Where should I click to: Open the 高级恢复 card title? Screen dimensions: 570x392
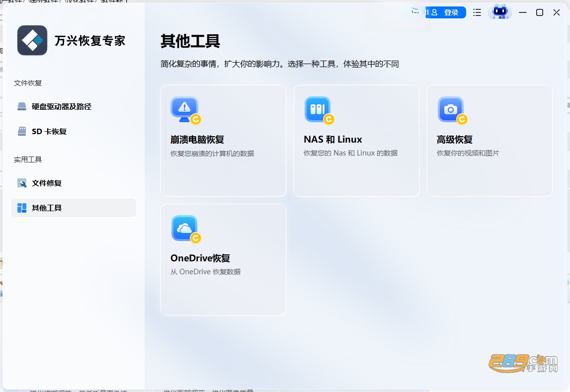click(x=454, y=140)
